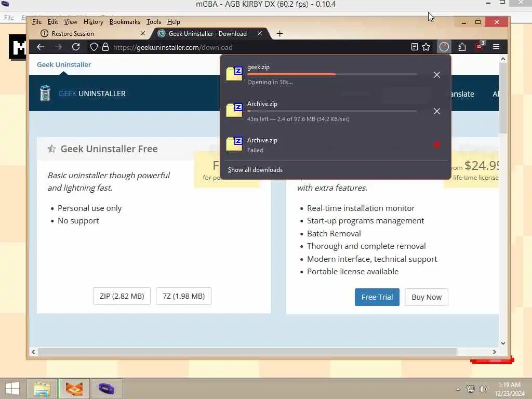Open Firefox hamburger application menu
The width and height of the screenshot is (532, 399).
(496, 47)
